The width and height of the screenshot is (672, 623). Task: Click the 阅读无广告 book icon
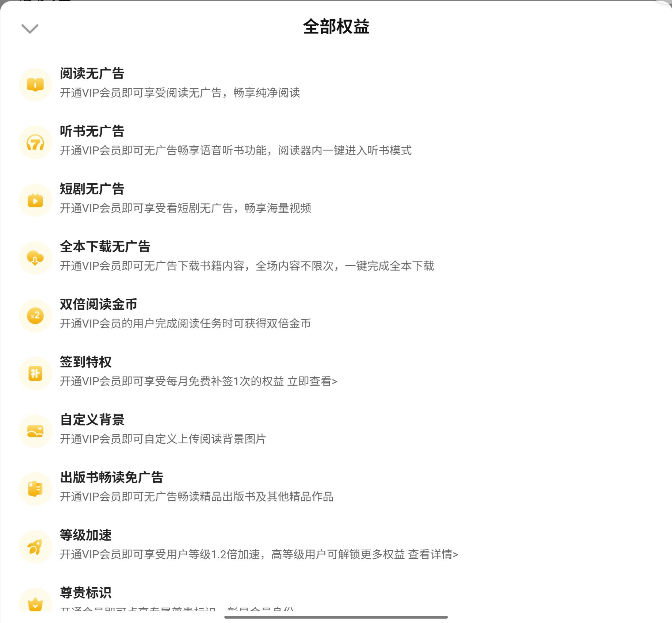[x=35, y=85]
